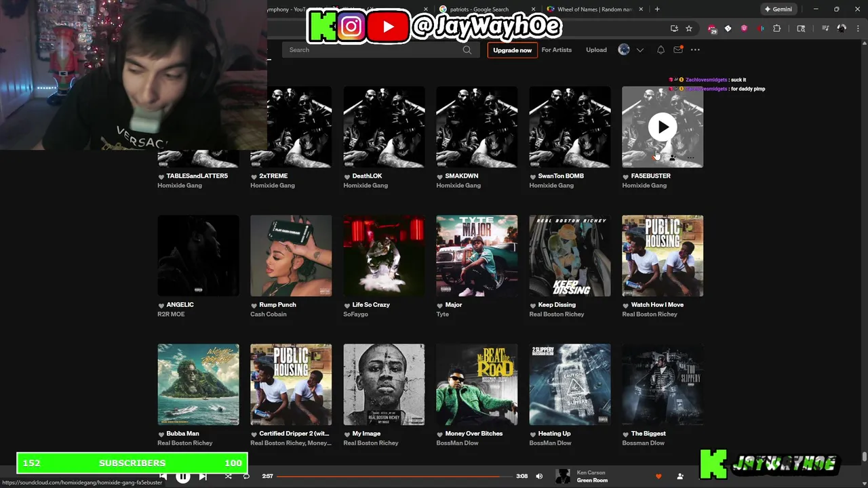Toggle repeat in the player
Image resolution: width=868 pixels, height=488 pixels.
tap(246, 476)
